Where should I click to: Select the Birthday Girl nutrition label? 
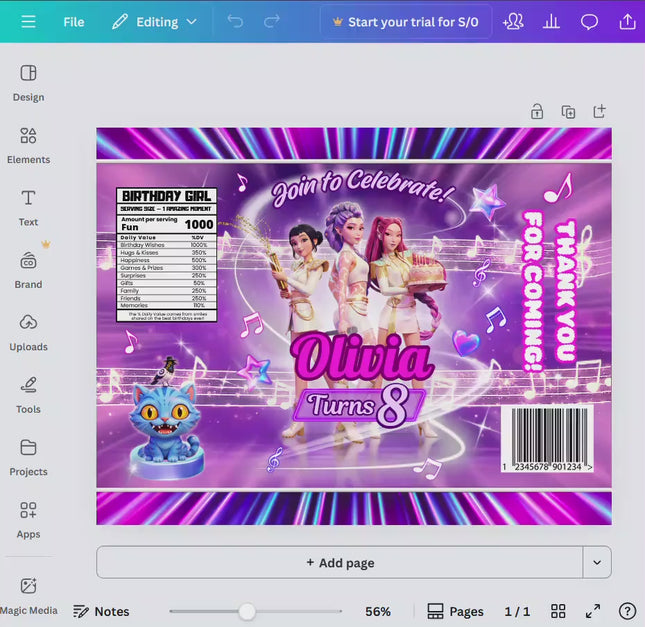point(167,255)
